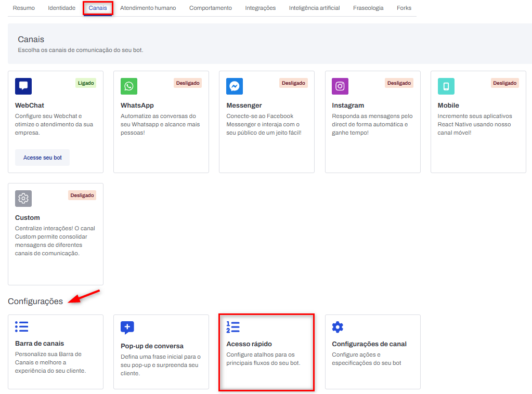532x394 pixels.
Task: Select the Fraseologia tab
Action: pyautogui.click(x=368, y=8)
